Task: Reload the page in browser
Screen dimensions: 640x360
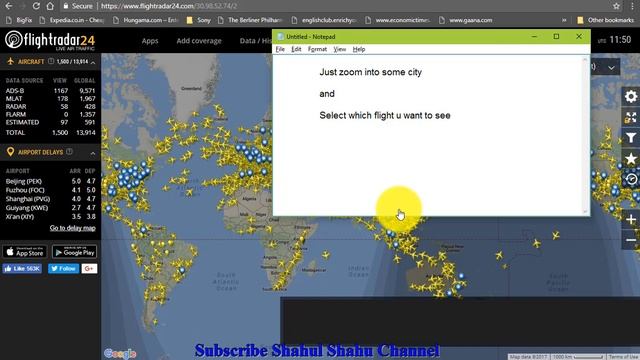Action: (36, 6)
